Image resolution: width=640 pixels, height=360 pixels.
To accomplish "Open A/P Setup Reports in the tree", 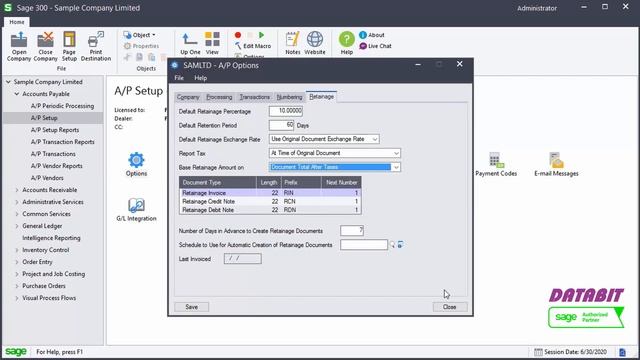I will [55, 130].
